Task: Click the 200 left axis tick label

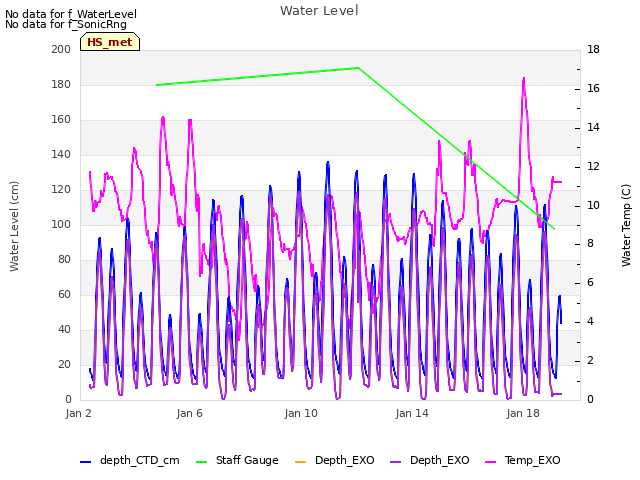Action: coord(61,49)
